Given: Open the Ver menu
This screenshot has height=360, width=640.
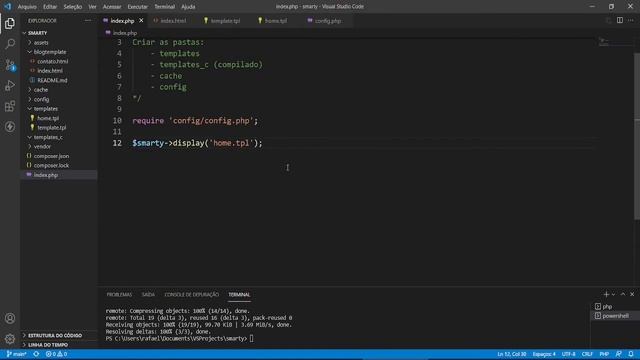Looking at the screenshot, I should tap(93, 7).
